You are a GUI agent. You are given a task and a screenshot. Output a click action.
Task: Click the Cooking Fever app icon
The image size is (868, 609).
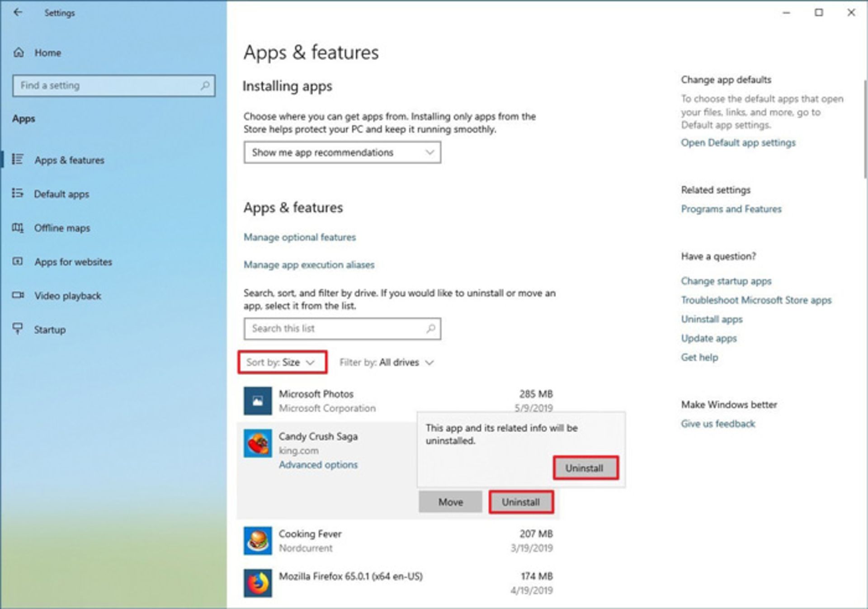click(258, 541)
